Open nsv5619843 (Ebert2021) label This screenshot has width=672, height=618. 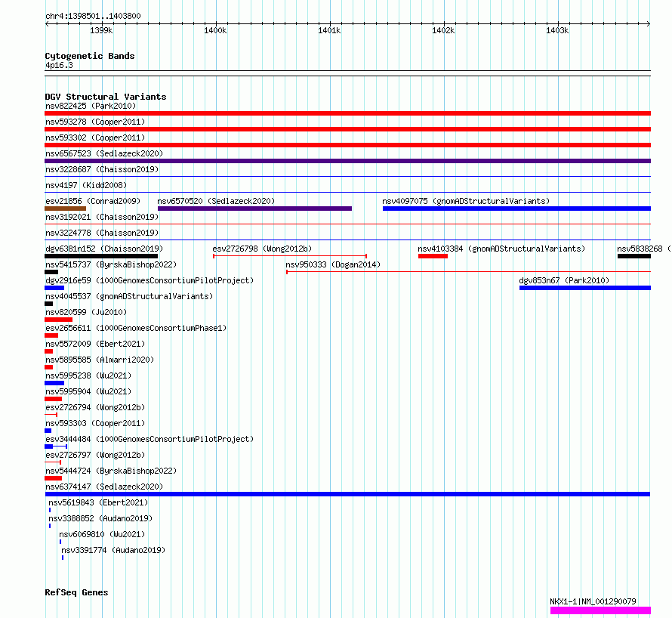click(x=98, y=502)
